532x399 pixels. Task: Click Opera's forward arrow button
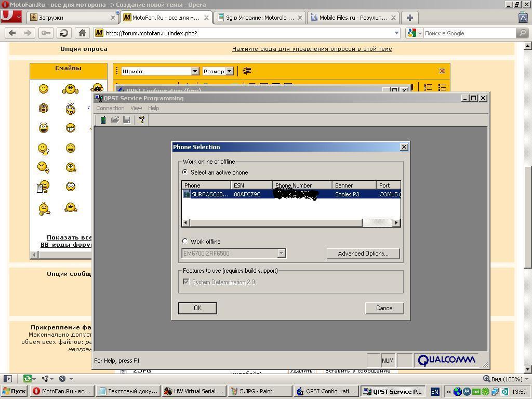pos(28,33)
